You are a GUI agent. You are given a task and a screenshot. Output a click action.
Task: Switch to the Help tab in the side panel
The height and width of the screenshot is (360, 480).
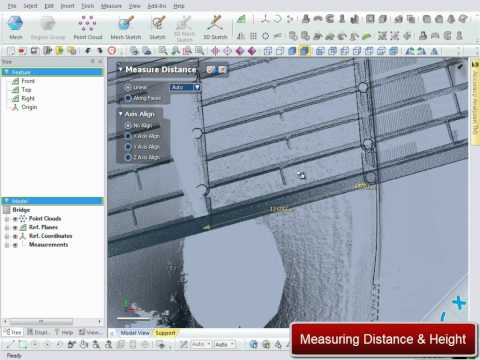pyautogui.click(x=64, y=332)
